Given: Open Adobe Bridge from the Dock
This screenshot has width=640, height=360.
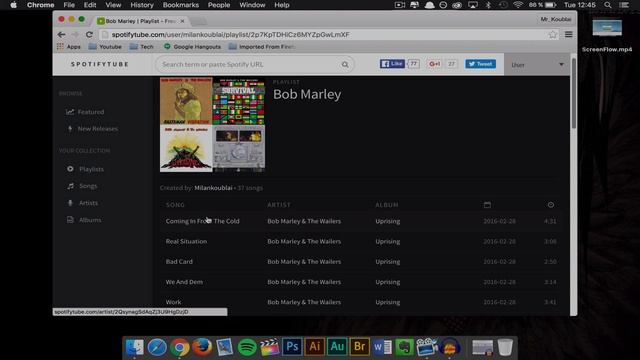Looking at the screenshot, I should [359, 347].
